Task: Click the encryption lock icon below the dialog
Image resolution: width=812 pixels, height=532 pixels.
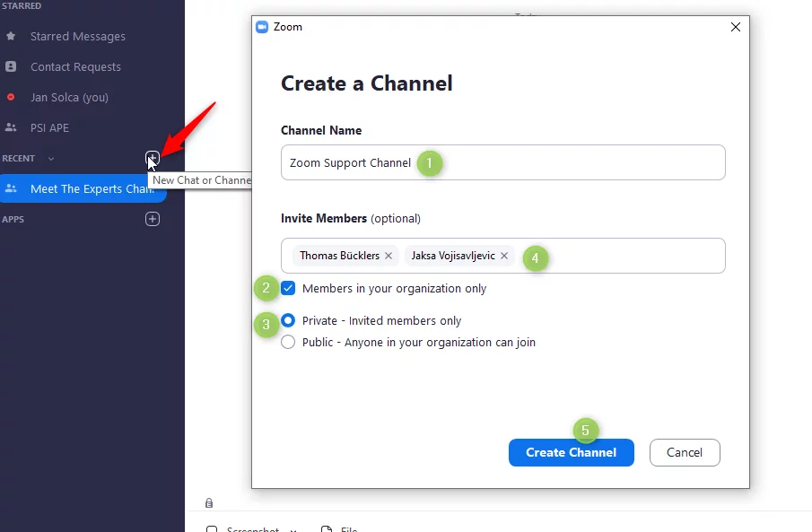Action: 209,503
